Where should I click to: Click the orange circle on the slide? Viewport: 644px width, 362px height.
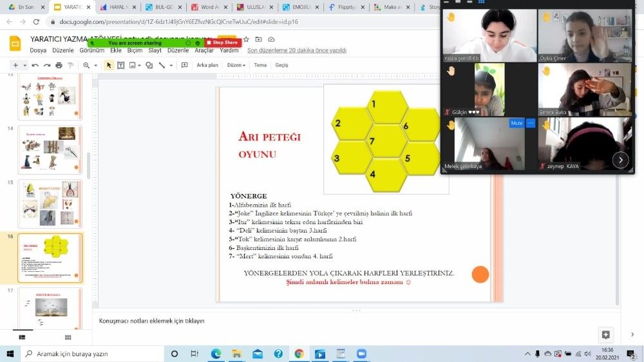coord(480,274)
